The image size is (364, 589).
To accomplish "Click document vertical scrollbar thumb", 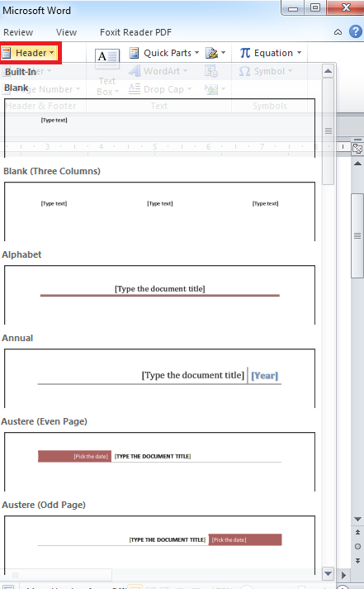I will (x=357, y=236).
